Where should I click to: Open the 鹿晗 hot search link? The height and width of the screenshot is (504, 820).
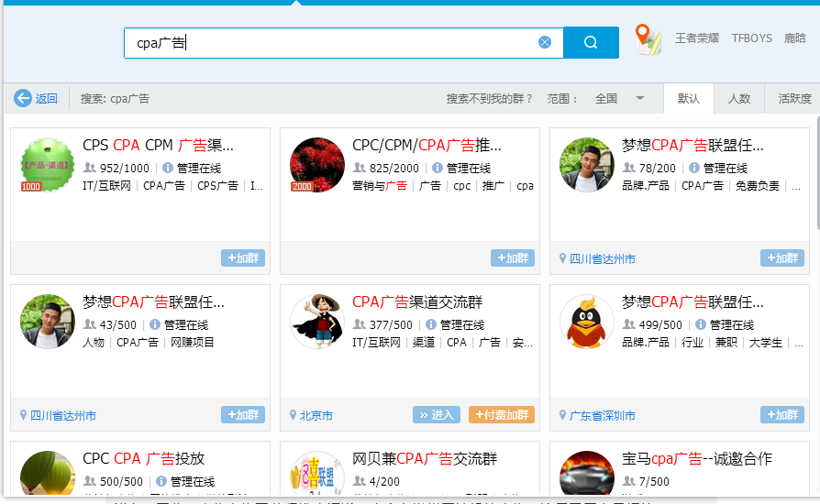795,38
